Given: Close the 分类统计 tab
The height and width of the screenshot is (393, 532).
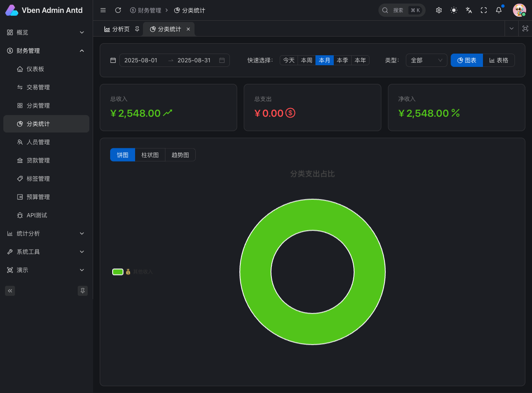Looking at the screenshot, I should point(188,29).
